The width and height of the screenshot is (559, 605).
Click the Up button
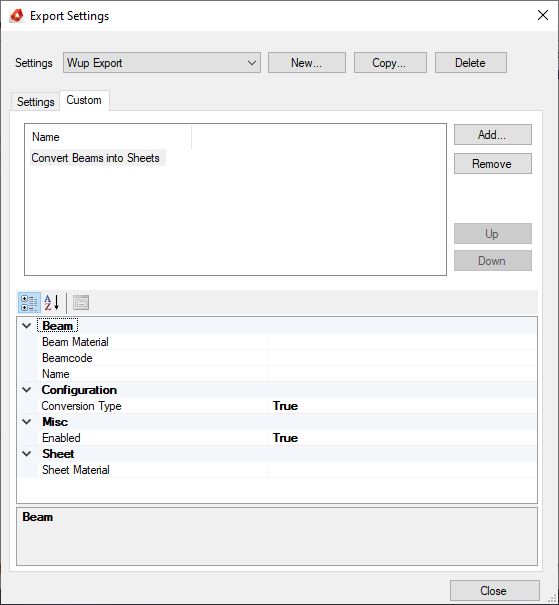click(493, 234)
